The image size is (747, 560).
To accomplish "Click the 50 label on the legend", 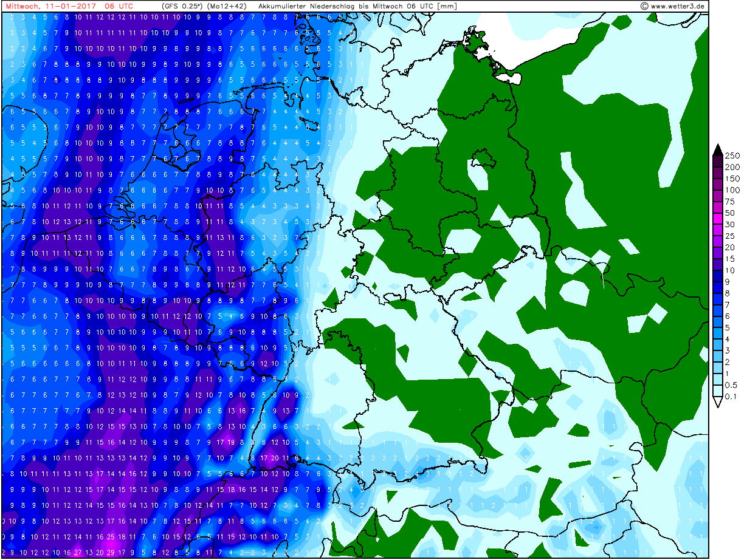I will tap(729, 213).
